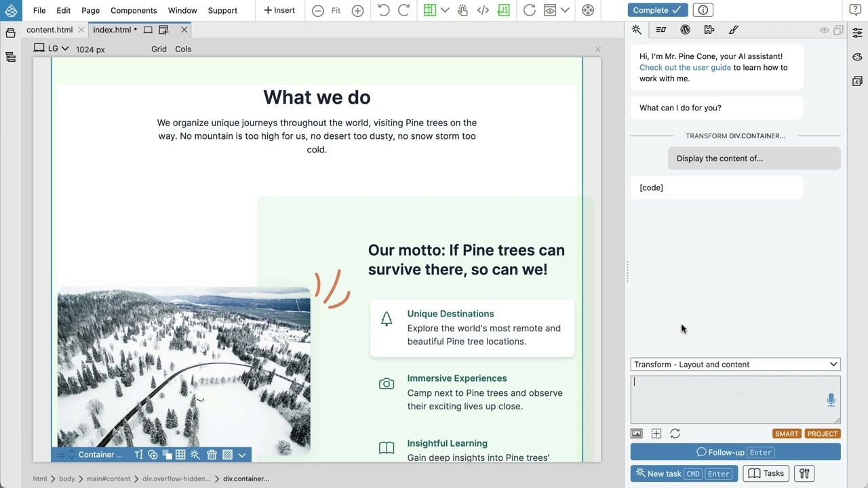Open the sliders settings icon on right edge
Viewport: 868px width, 488px height.
click(857, 33)
